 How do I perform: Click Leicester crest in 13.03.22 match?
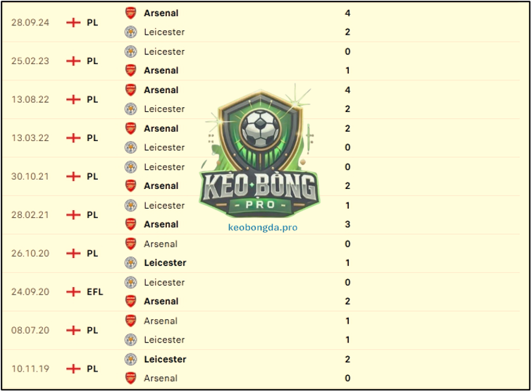tap(130, 147)
